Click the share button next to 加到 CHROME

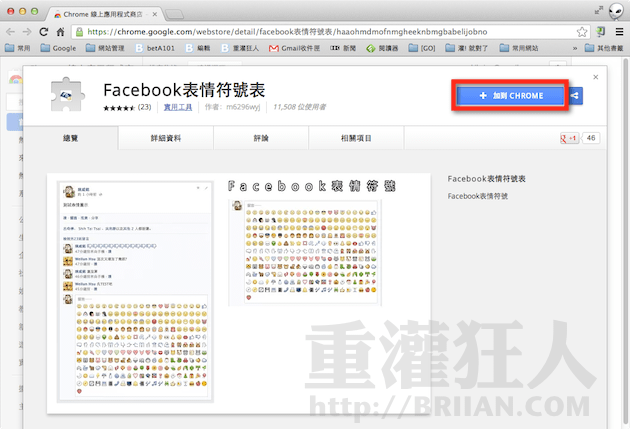click(575, 96)
